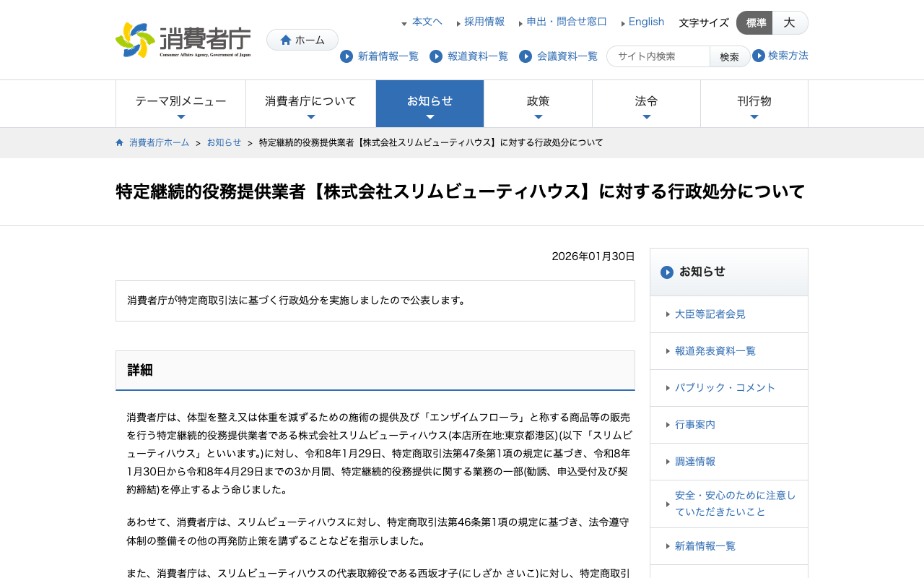The image size is (924, 578).
Task: Open the お知らせ navigation dropdown
Action: click(430, 104)
